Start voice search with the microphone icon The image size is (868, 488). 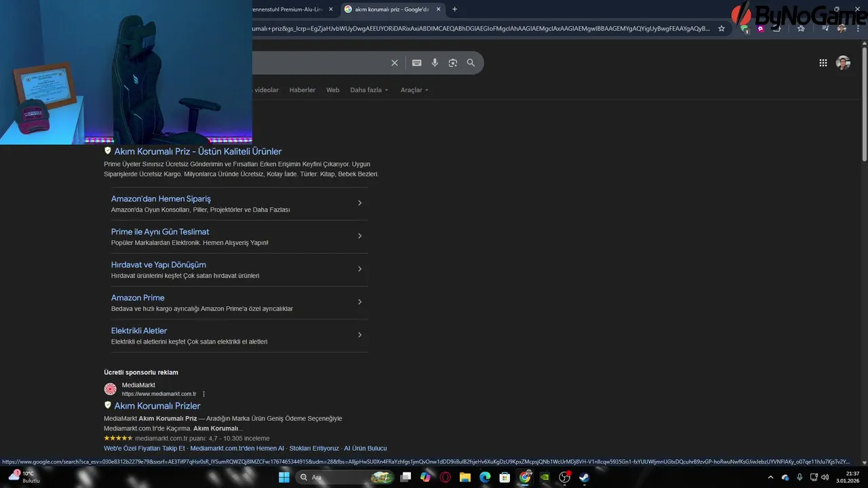click(435, 62)
